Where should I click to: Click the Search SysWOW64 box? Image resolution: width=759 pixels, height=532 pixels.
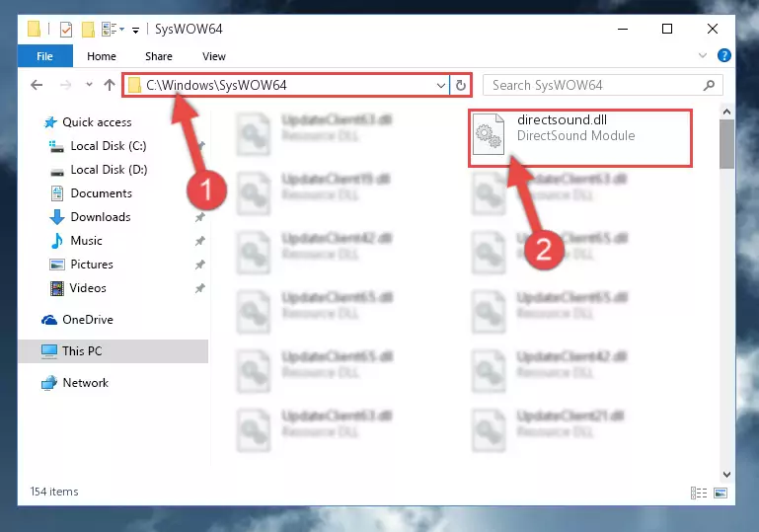tap(603, 85)
